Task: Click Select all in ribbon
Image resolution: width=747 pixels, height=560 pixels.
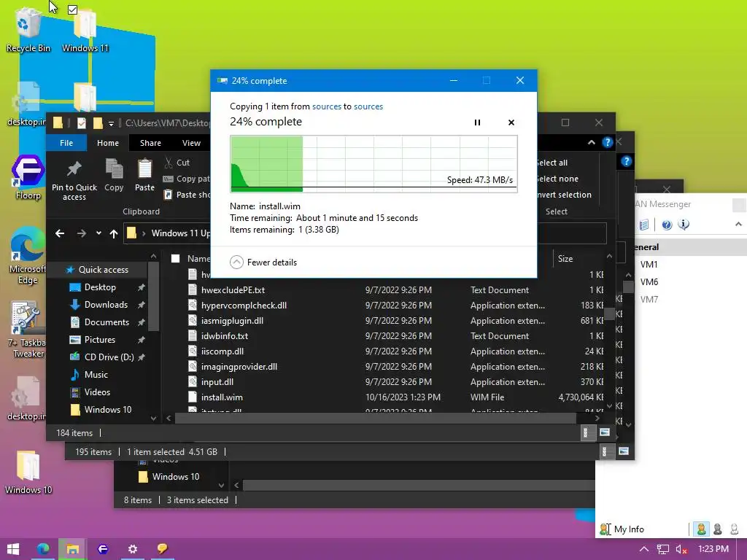Action: [552, 163]
